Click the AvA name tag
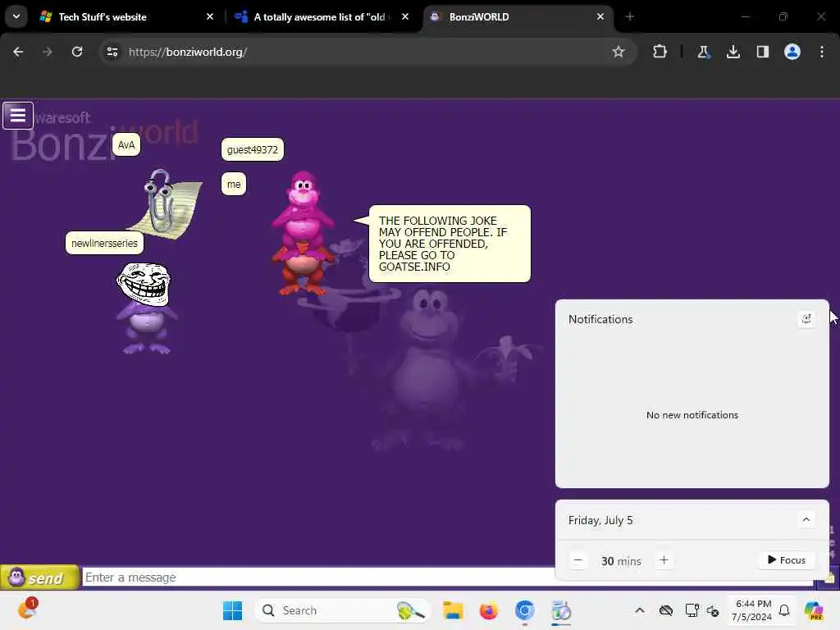Screen dimensions: 840x630 click(126, 144)
